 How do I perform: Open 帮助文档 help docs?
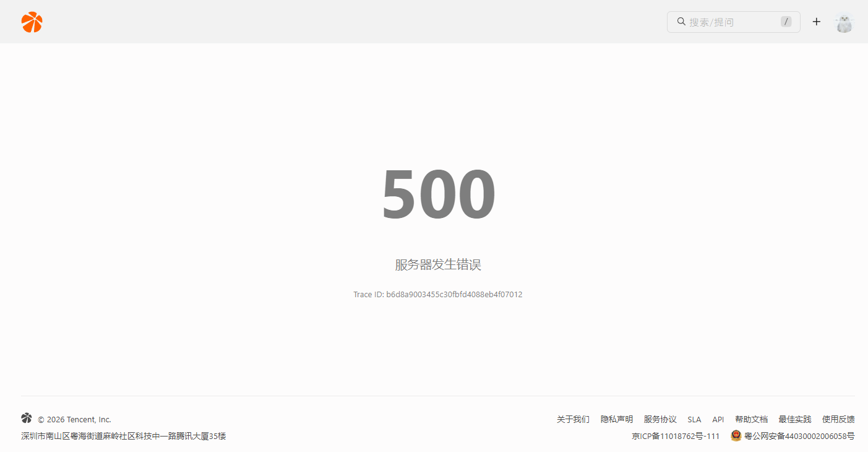751,419
